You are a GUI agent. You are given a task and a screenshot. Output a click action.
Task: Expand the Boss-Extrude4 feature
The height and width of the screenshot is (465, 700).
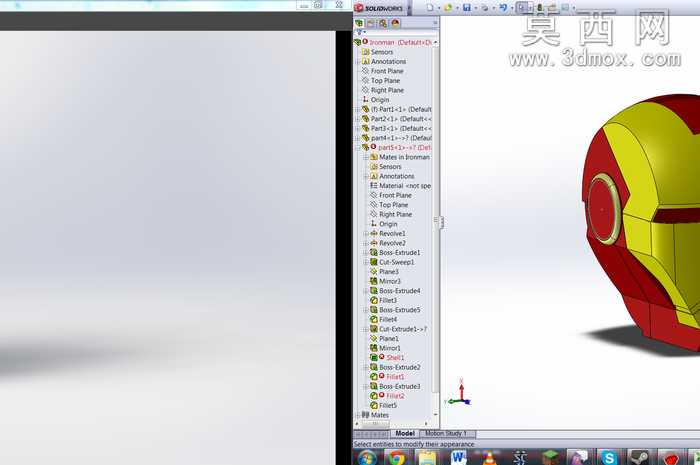coord(366,291)
